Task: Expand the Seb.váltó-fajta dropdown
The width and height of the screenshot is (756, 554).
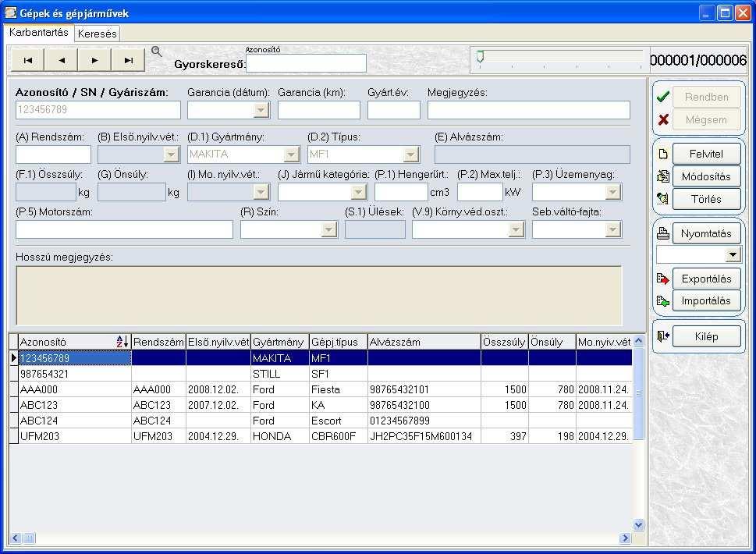Action: 612,229
